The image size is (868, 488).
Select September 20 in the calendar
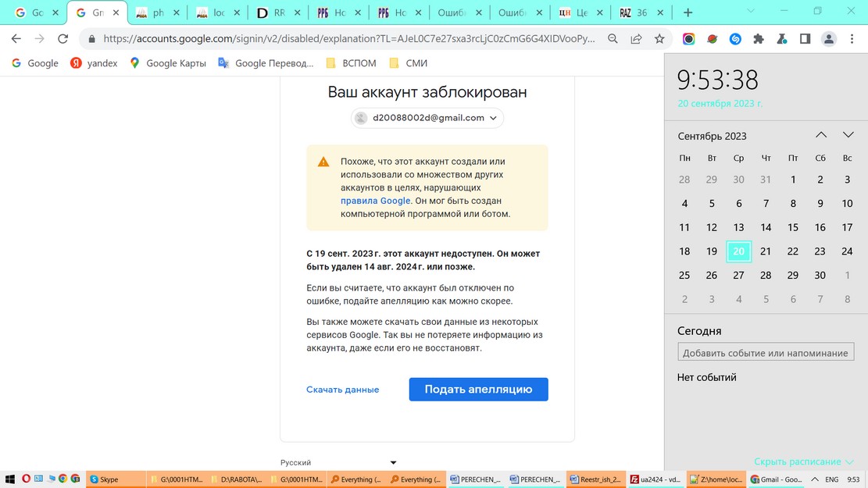pyautogui.click(x=738, y=251)
